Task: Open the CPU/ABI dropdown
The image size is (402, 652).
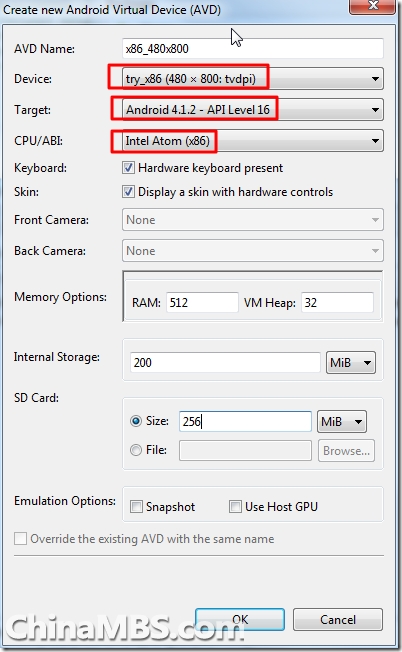Action: click(x=253, y=141)
